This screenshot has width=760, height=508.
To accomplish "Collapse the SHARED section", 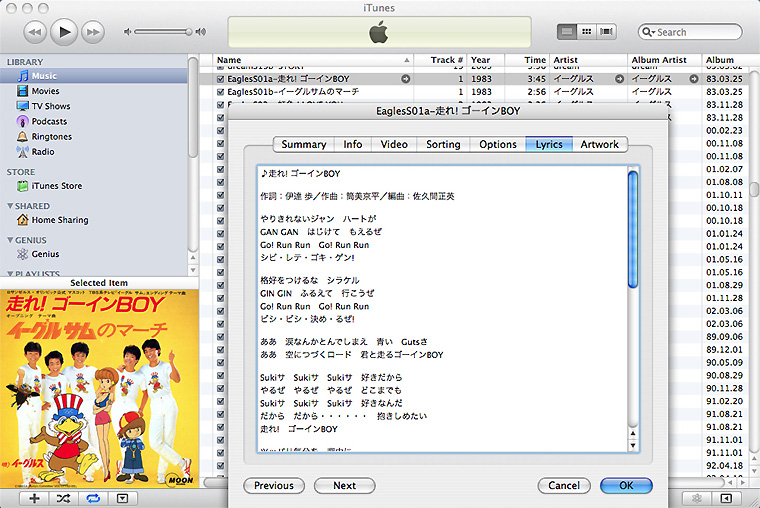I will click(10, 206).
